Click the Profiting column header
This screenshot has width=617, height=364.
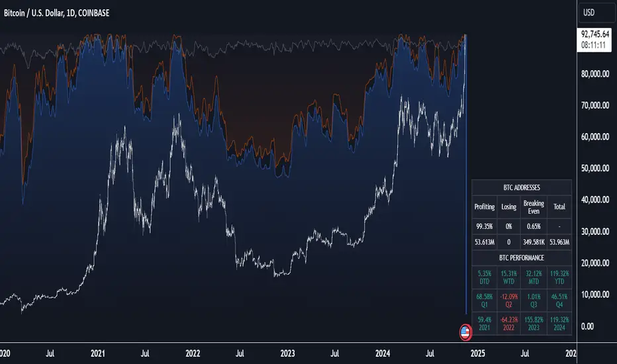[x=485, y=207]
